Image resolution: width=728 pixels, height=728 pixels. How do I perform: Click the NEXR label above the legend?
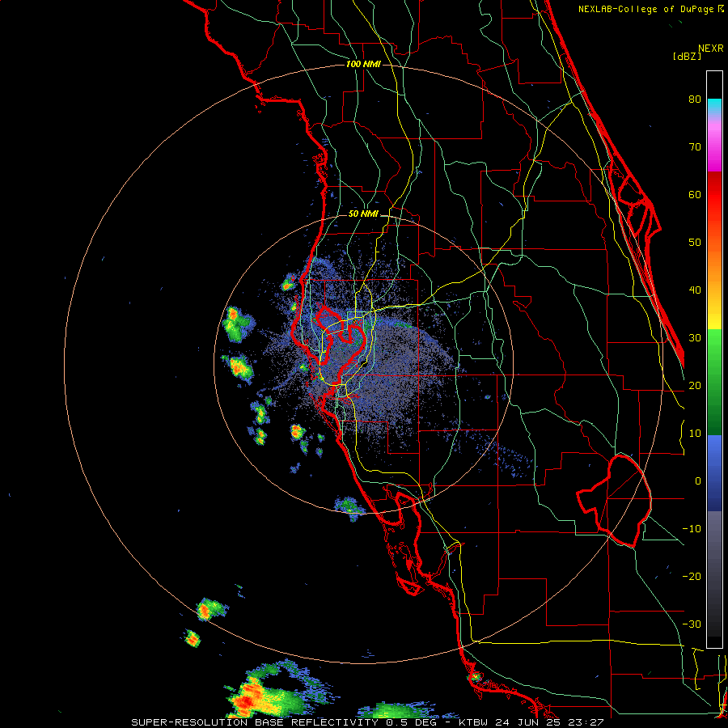(711, 49)
